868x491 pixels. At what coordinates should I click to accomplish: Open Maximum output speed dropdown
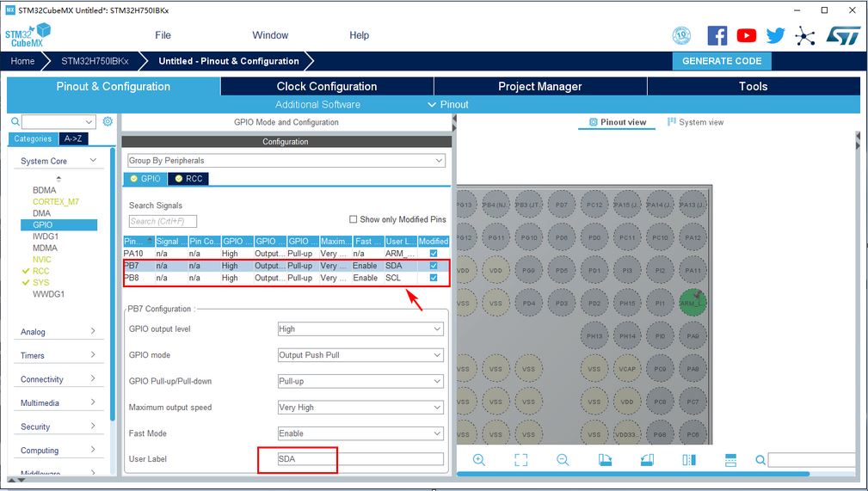click(360, 408)
